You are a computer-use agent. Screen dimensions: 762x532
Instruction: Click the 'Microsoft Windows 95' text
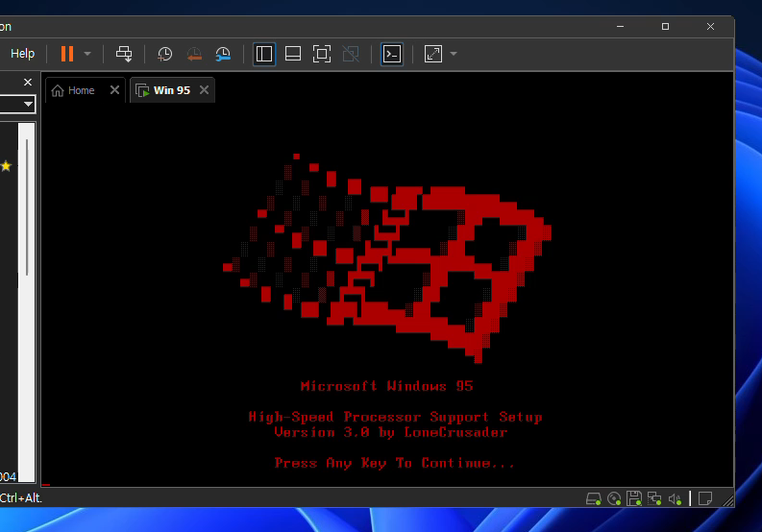coord(387,386)
